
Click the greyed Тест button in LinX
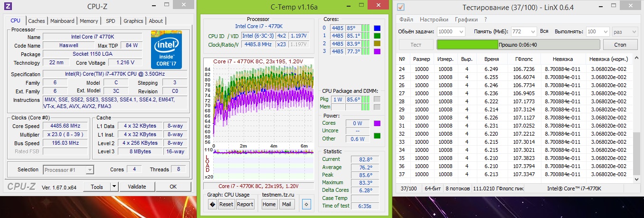click(x=416, y=44)
